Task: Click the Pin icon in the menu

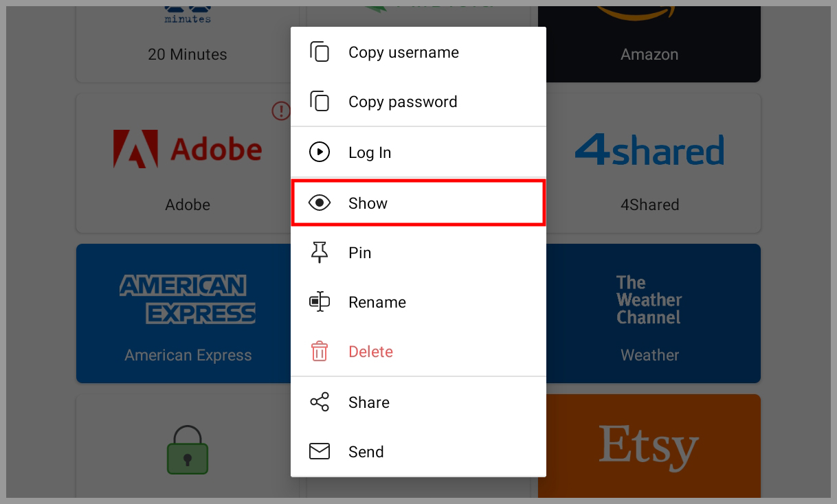Action: coord(319,252)
